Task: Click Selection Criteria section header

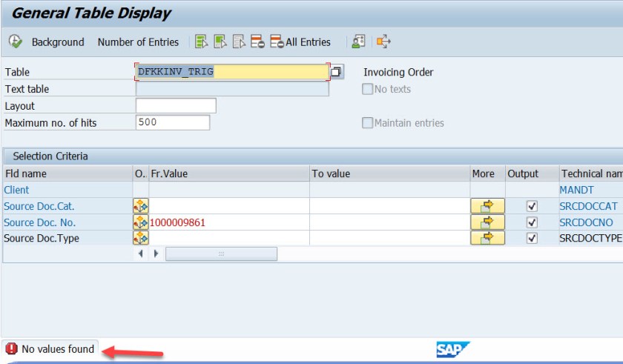Action: pyautogui.click(x=50, y=156)
